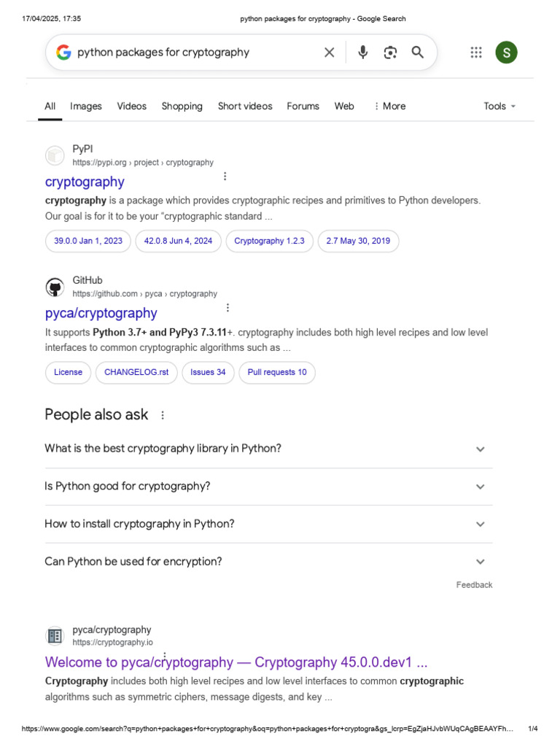560x747 pixels.
Task: Clear the search box with the X icon
Action: click(x=330, y=53)
